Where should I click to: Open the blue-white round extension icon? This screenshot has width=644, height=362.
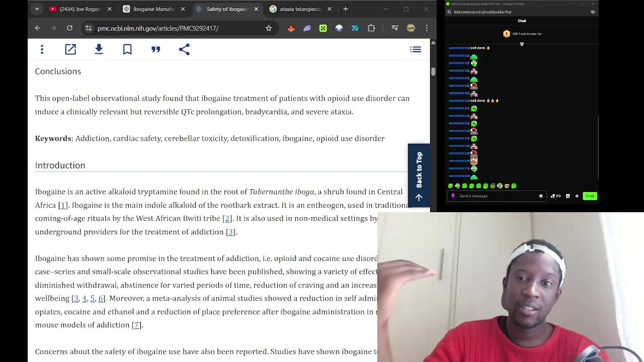(339, 28)
